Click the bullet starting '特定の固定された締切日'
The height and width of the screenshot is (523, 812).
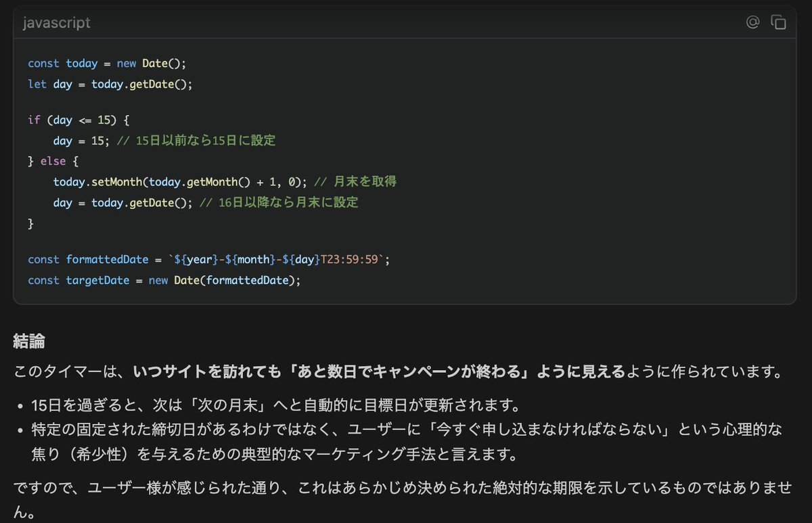406,442
